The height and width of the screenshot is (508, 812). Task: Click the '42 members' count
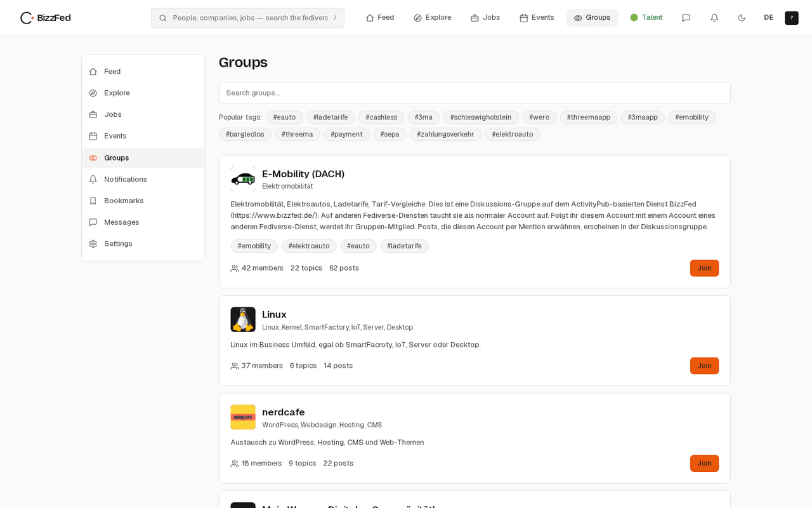coord(257,268)
